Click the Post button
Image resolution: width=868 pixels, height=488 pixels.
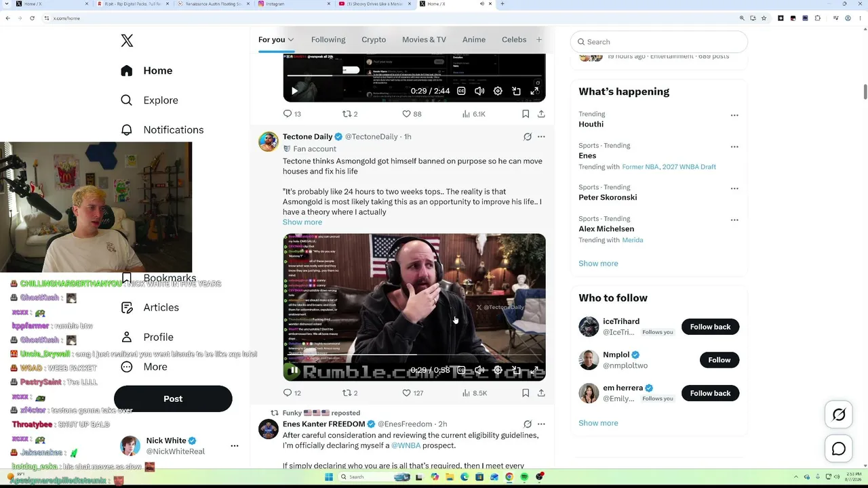pyautogui.click(x=173, y=399)
